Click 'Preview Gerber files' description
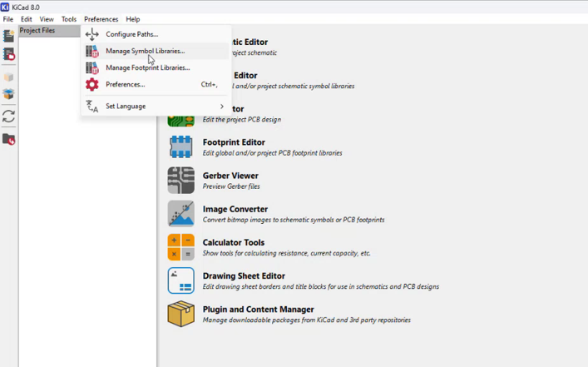588x367 pixels. click(231, 186)
